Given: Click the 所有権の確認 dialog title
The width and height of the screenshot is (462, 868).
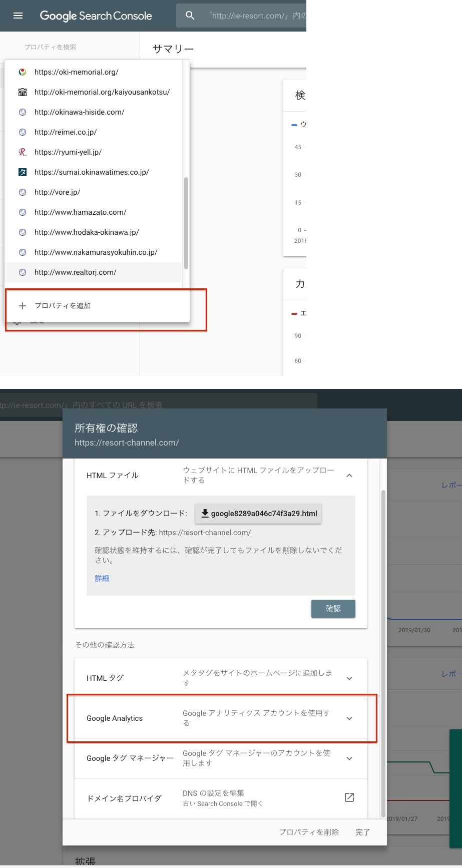Looking at the screenshot, I should point(106,428).
